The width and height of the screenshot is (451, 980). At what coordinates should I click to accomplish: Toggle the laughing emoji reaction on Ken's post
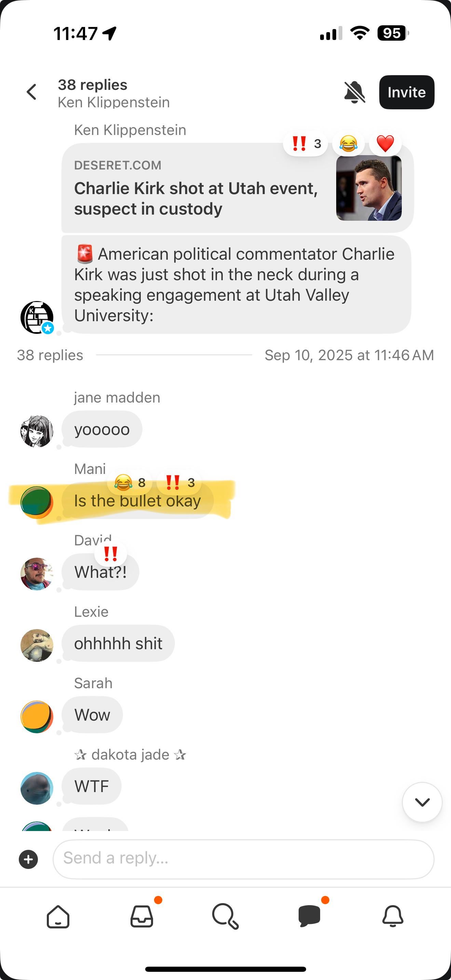coord(348,144)
